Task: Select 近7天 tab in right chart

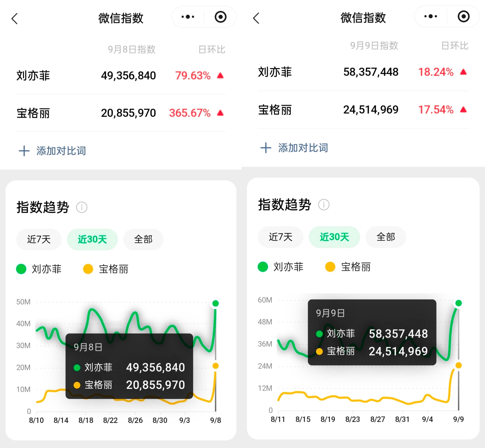Action: [281, 237]
